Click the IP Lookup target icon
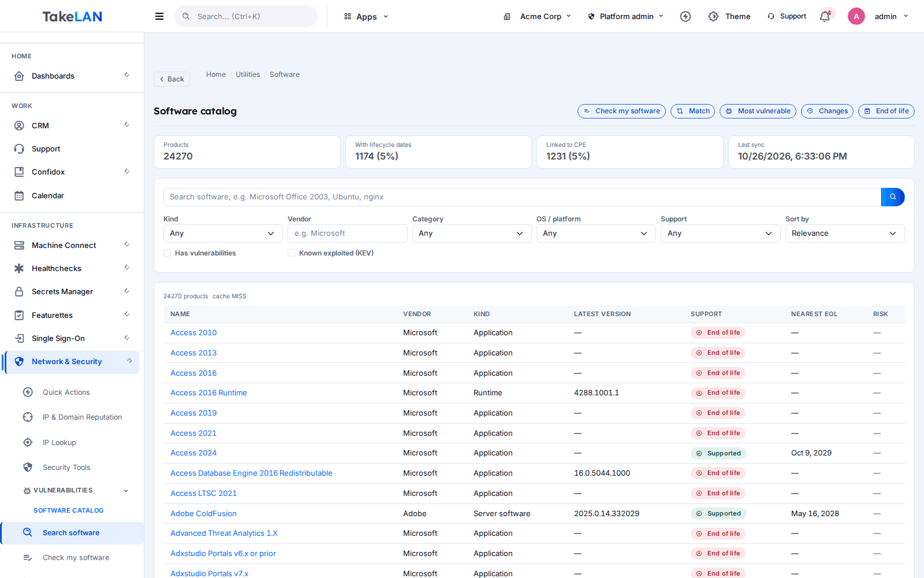The height and width of the screenshot is (578, 924). click(x=28, y=442)
